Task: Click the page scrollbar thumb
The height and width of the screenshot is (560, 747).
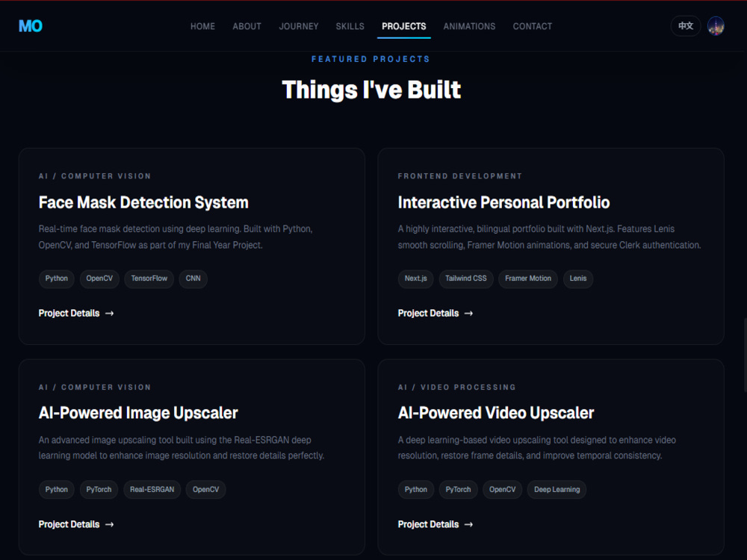Action: tap(745, 355)
